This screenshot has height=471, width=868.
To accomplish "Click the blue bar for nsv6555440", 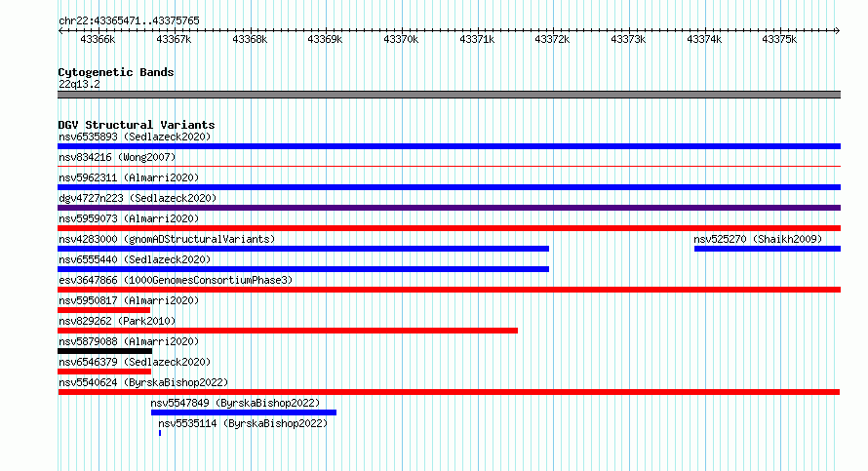I will tap(303, 269).
